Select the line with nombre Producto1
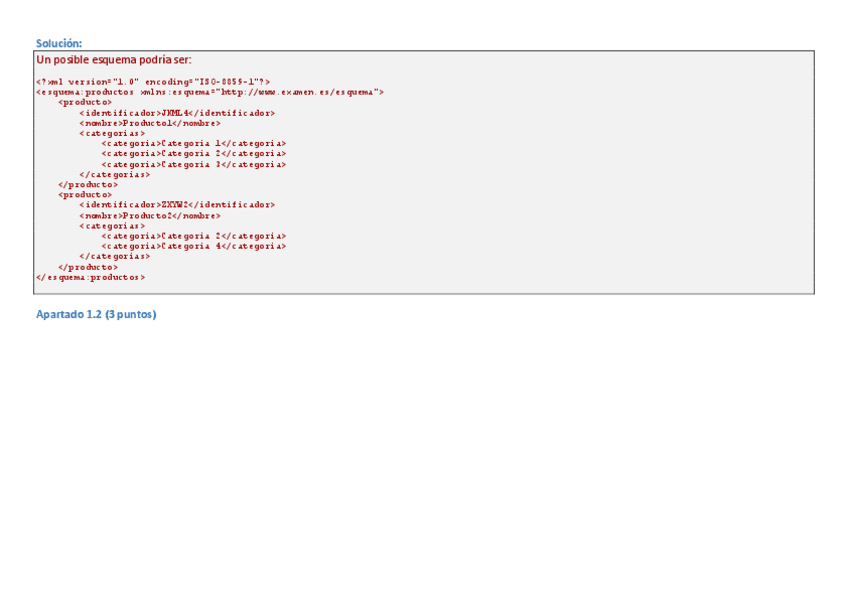 [150, 123]
